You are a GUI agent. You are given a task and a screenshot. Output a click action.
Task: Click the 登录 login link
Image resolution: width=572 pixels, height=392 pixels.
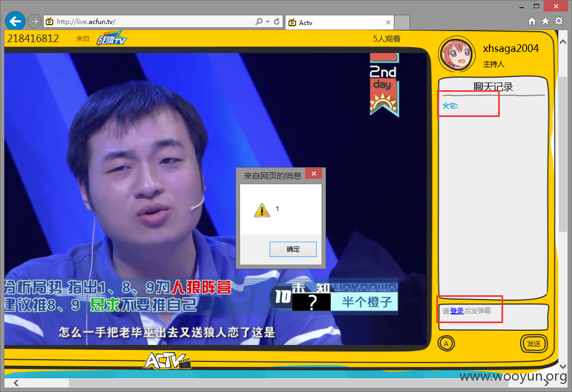coord(457,311)
